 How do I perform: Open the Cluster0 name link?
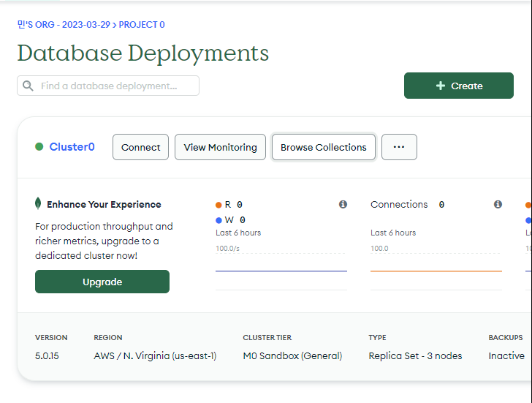point(72,147)
